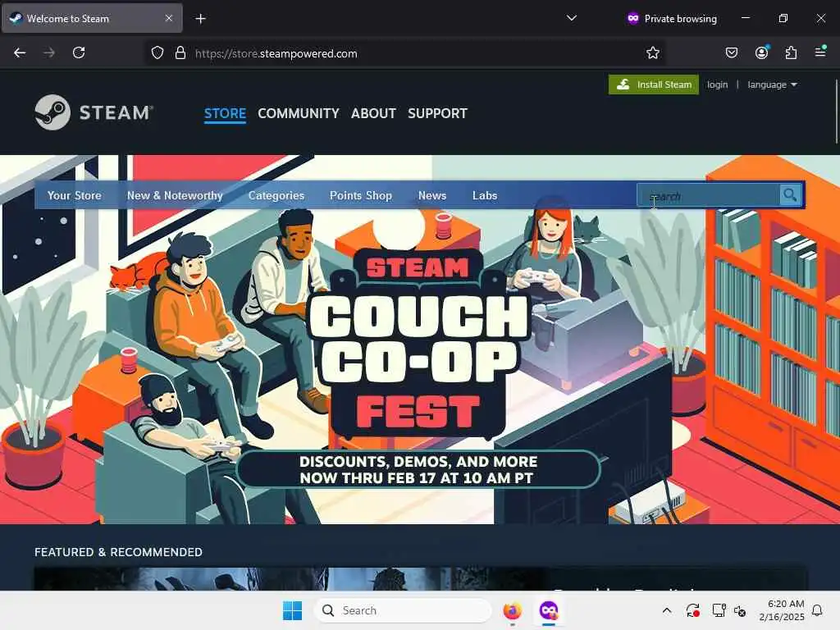Viewport: 840px width, 630px height.
Task: Open the browser Extensions puzzle icon
Action: [x=791, y=52]
